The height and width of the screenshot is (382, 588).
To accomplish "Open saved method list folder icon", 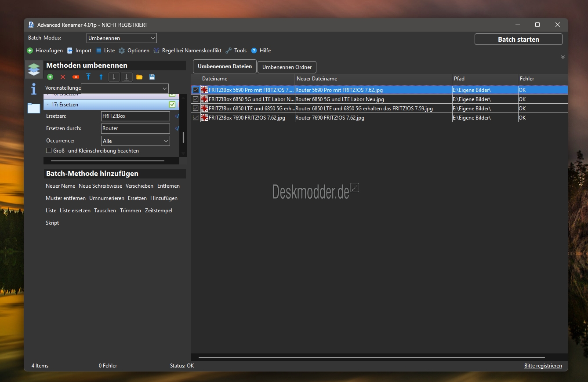I will click(139, 77).
